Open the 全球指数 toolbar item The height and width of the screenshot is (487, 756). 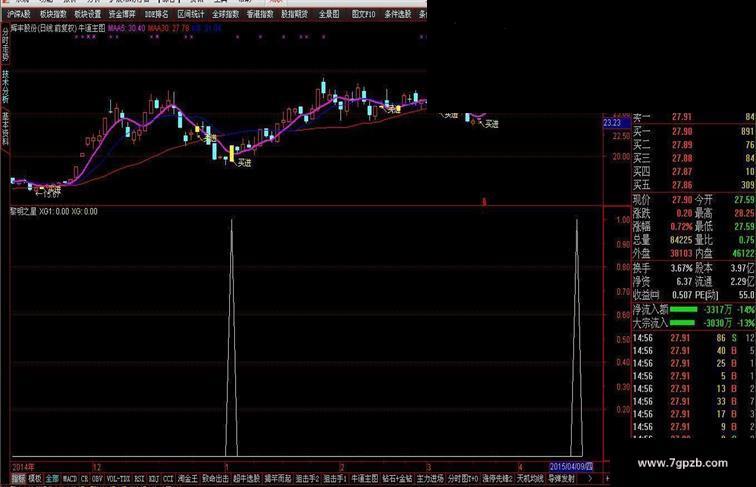(226, 14)
